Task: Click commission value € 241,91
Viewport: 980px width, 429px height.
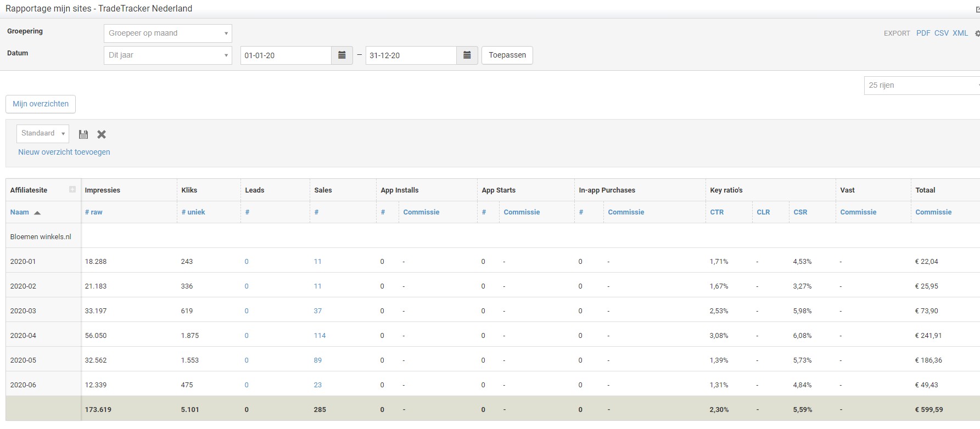Action: 928,336
